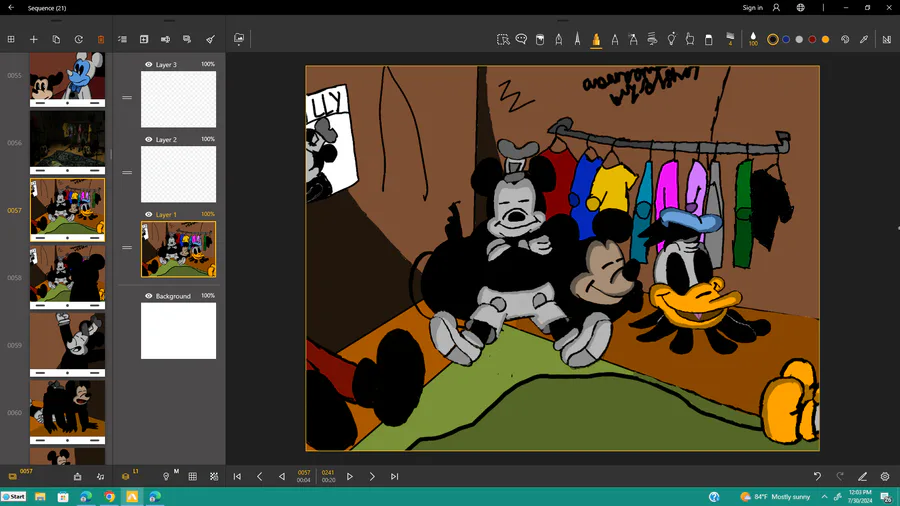The height and width of the screenshot is (506, 900).
Task: Delete frame using orange trash icon
Action: (101, 40)
